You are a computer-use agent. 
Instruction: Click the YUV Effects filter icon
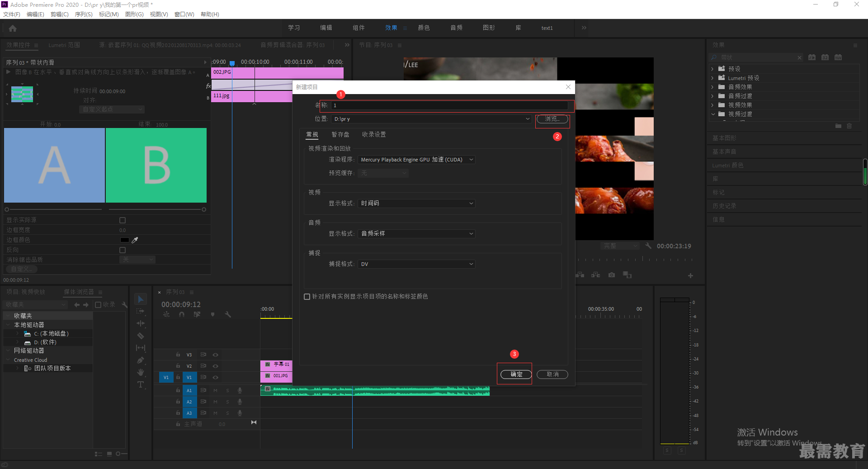click(838, 57)
